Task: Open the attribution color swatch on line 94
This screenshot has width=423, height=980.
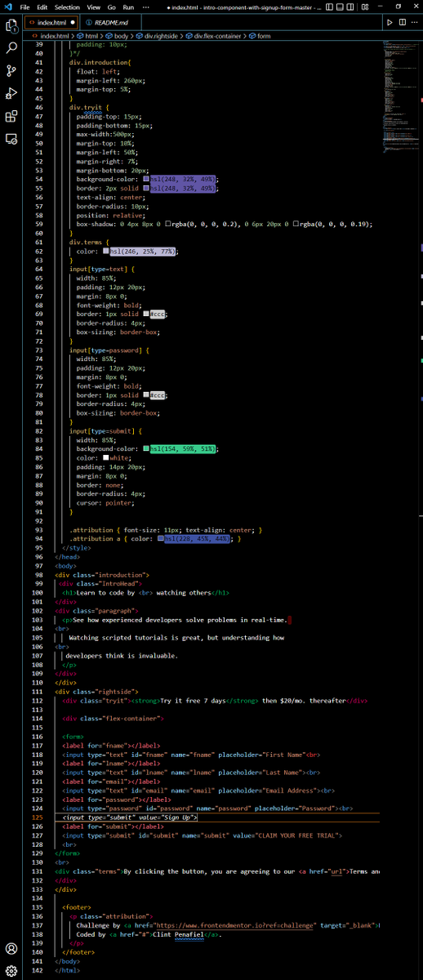Action: pyautogui.click(x=162, y=539)
